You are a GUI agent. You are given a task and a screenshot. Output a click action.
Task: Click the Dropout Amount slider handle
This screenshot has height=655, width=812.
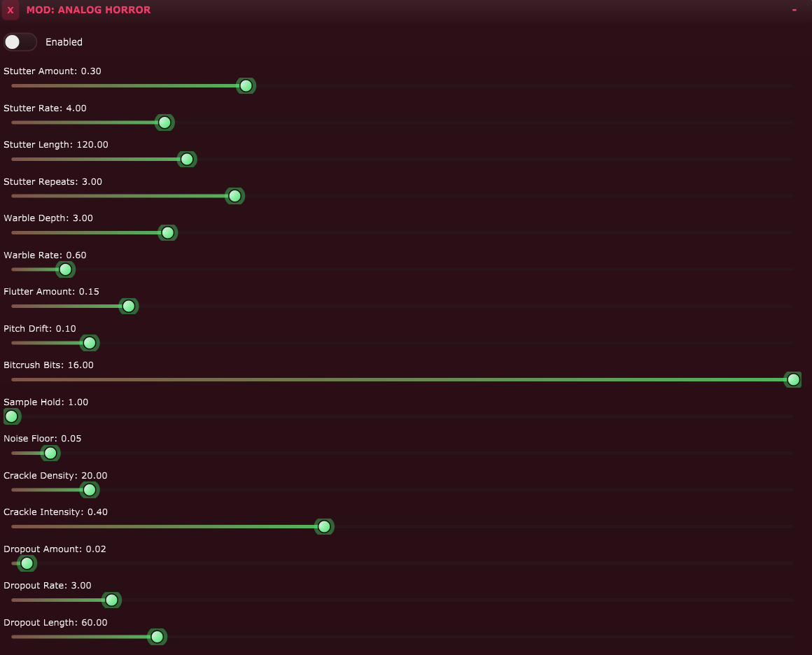click(x=27, y=563)
